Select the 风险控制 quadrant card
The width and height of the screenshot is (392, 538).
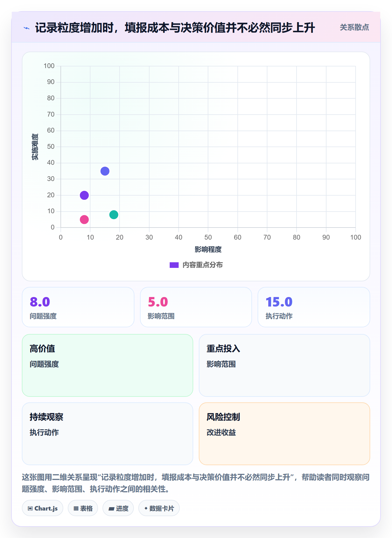click(284, 434)
